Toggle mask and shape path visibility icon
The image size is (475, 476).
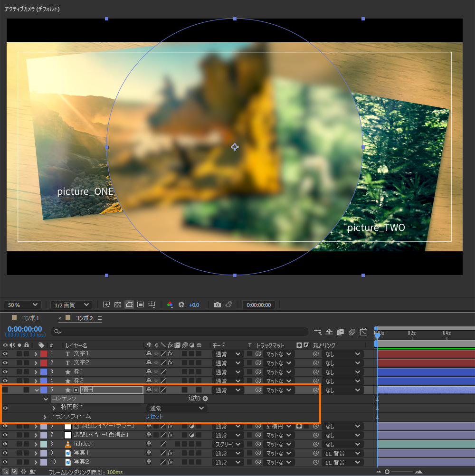(x=129, y=305)
